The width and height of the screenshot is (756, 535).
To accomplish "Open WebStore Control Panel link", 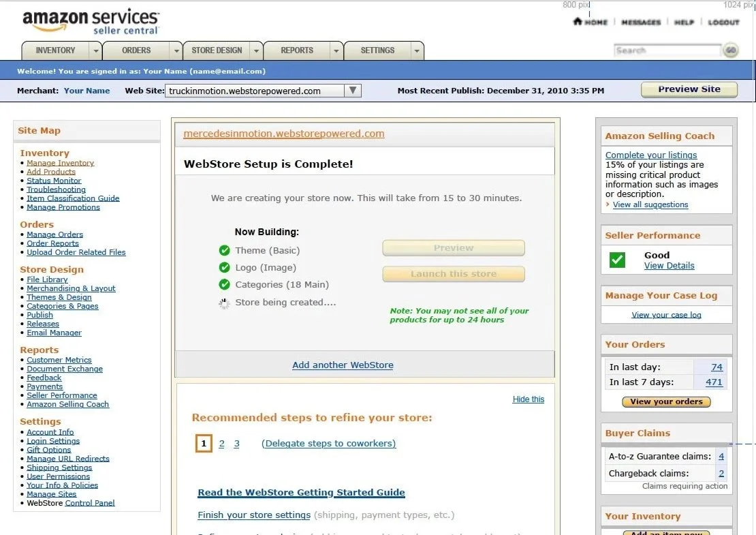I will click(x=90, y=503).
